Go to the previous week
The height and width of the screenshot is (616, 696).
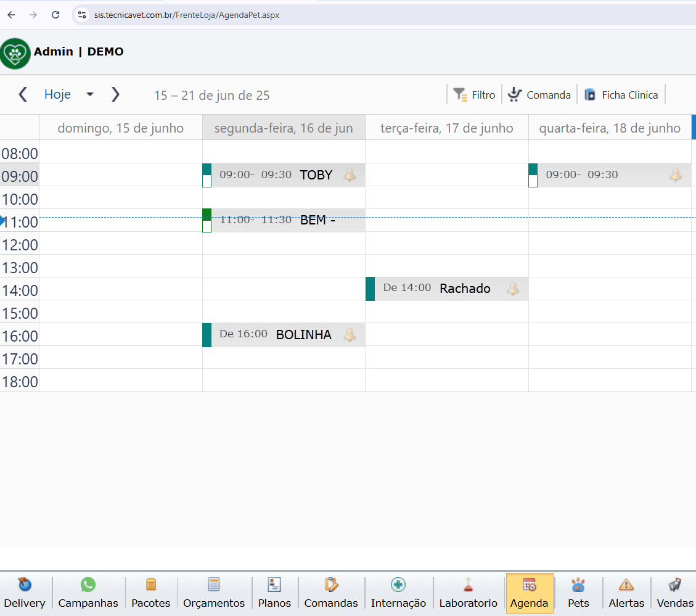click(x=23, y=94)
